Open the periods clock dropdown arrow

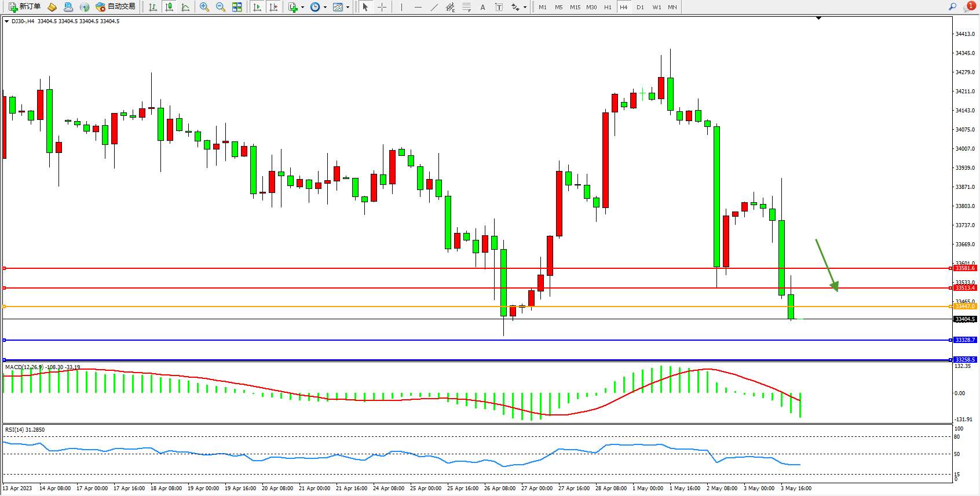pos(325,8)
